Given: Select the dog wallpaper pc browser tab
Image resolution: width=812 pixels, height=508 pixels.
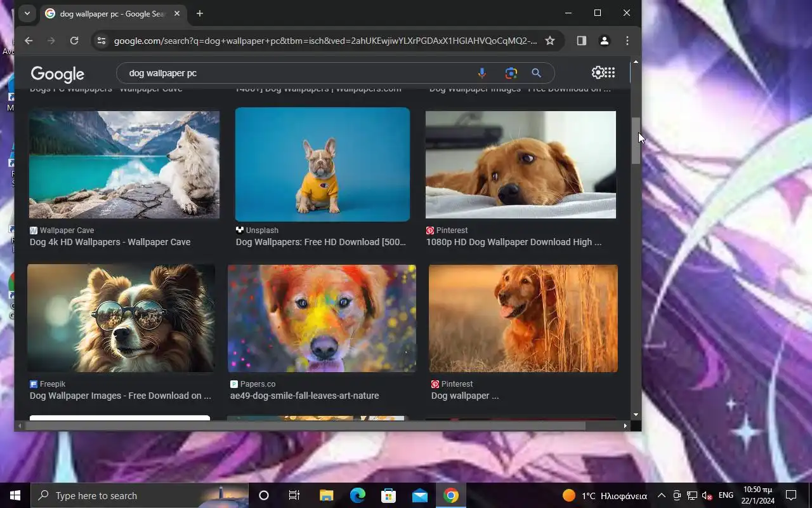Looking at the screenshot, I should coord(113,13).
